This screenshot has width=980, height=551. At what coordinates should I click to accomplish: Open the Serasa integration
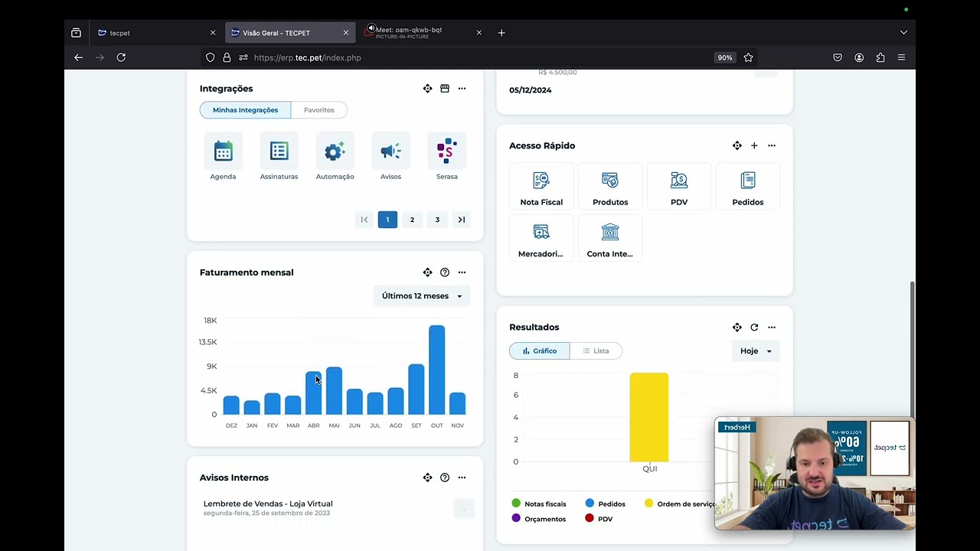click(446, 152)
